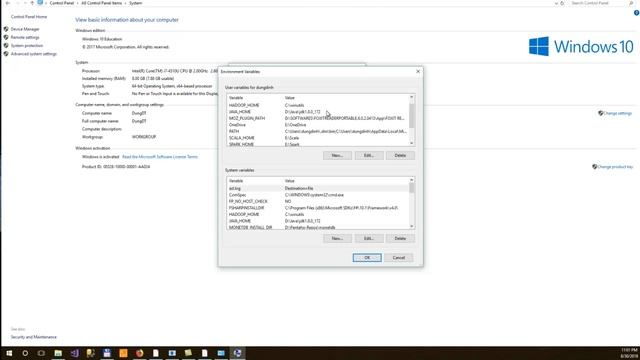Go back in the Control Panel window
Viewport: 640px width, 360px height.
[8, 3]
